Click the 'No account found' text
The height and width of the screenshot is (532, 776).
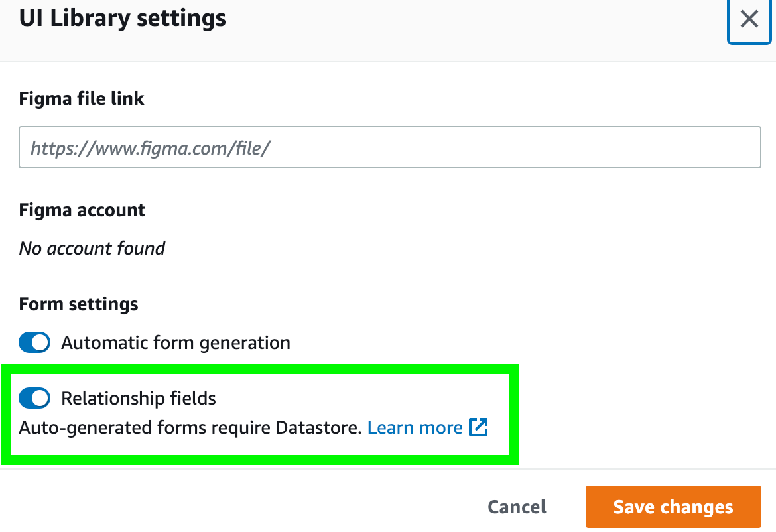point(92,248)
